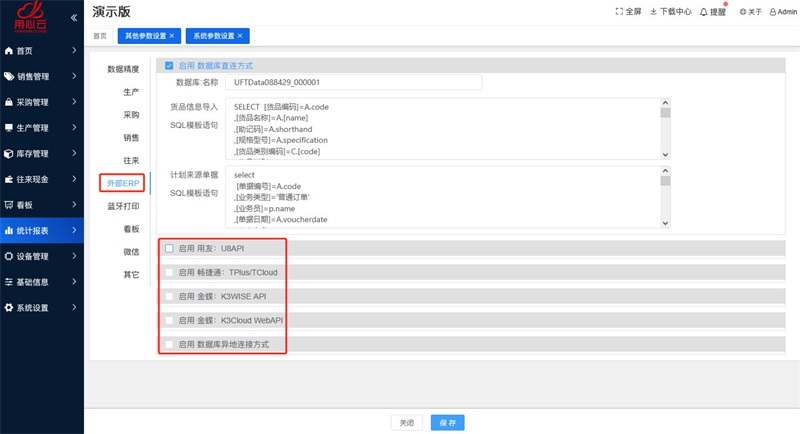Enable the 数据库异地连接方式 checkbox

pyautogui.click(x=169, y=344)
